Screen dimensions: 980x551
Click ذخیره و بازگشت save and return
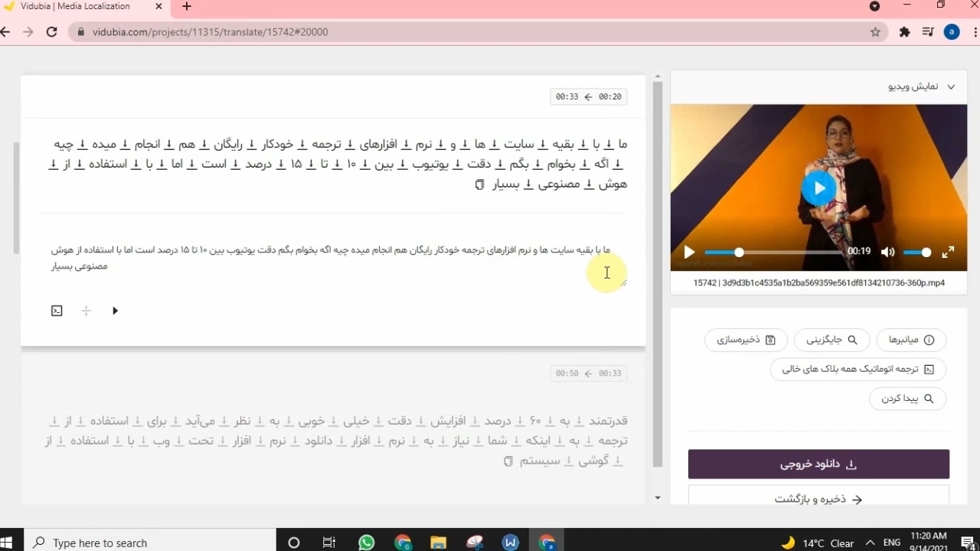[818, 499]
